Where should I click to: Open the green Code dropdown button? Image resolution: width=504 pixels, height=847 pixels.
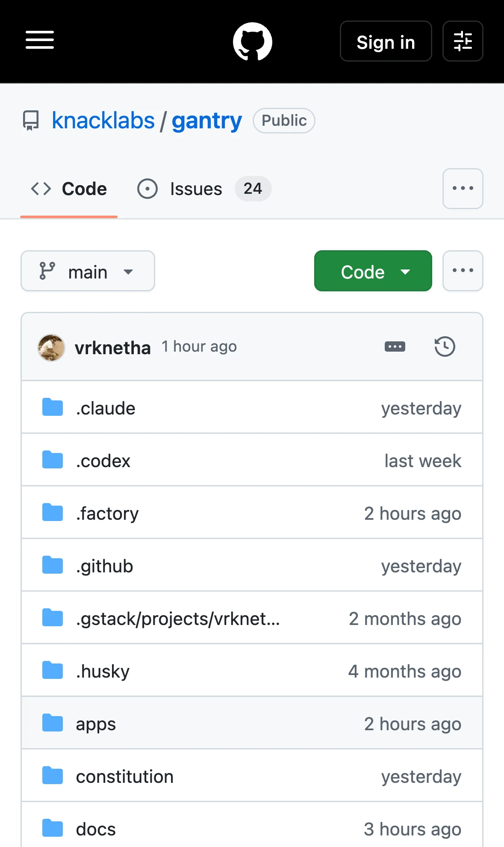(x=373, y=271)
